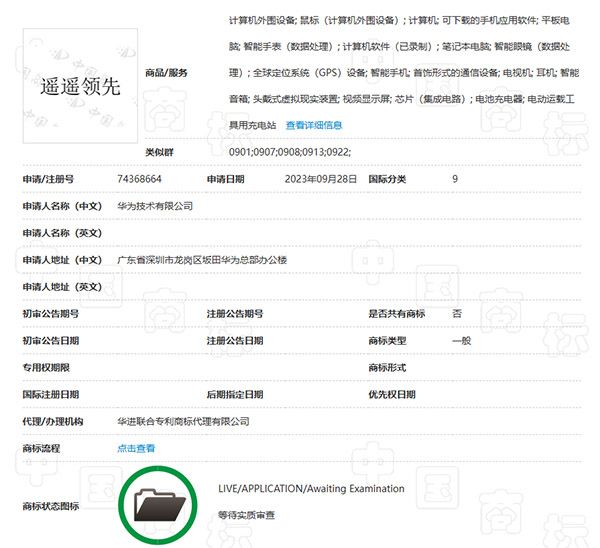Click the 商标状态图标 row label
The image size is (600, 548).
[x=50, y=506]
